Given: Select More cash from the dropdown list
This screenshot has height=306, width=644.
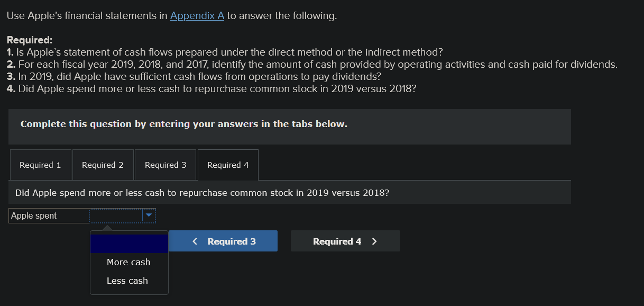Looking at the screenshot, I should point(128,262).
